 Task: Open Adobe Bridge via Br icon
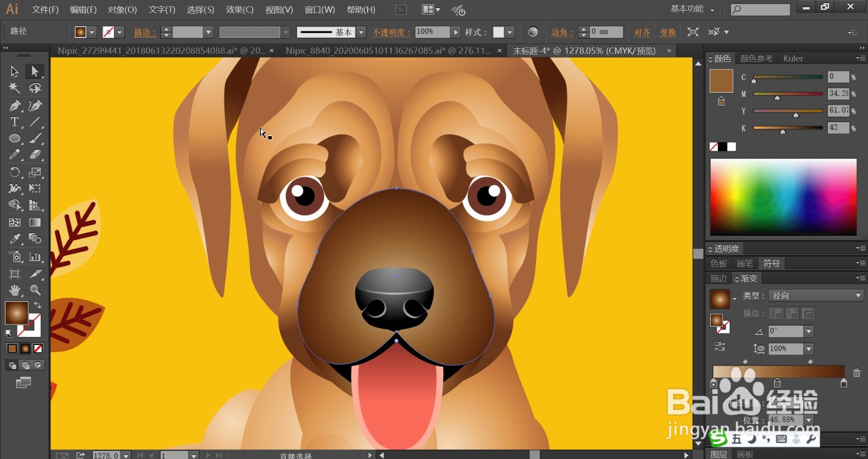[400, 10]
